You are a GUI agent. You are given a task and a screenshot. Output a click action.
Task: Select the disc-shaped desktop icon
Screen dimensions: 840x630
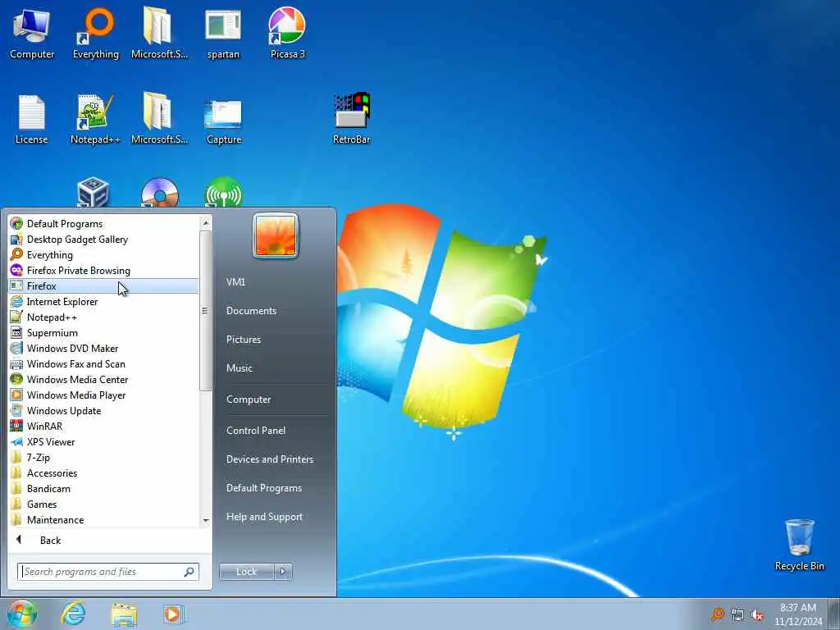click(x=160, y=192)
